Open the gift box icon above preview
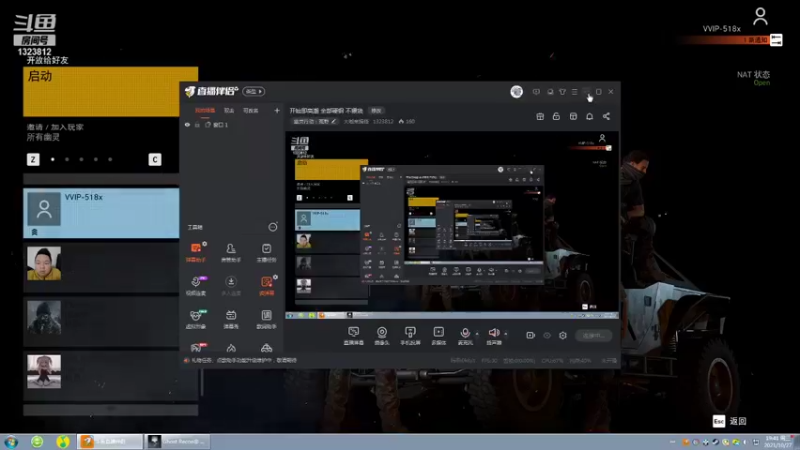Image resolution: width=800 pixels, height=450 pixels. tap(540, 116)
